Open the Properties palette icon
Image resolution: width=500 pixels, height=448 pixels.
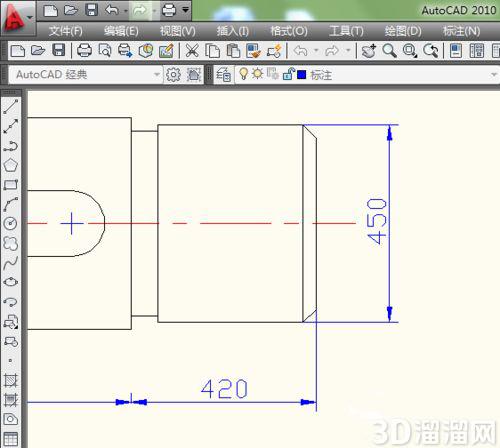click(x=456, y=51)
